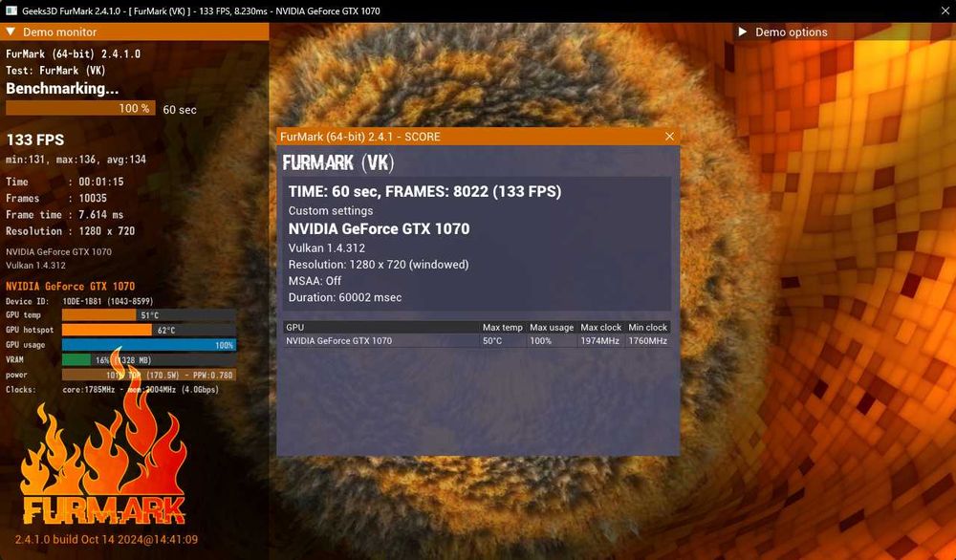
Task: Click the GPU temp 51°C bar
Action: pyautogui.click(x=149, y=315)
